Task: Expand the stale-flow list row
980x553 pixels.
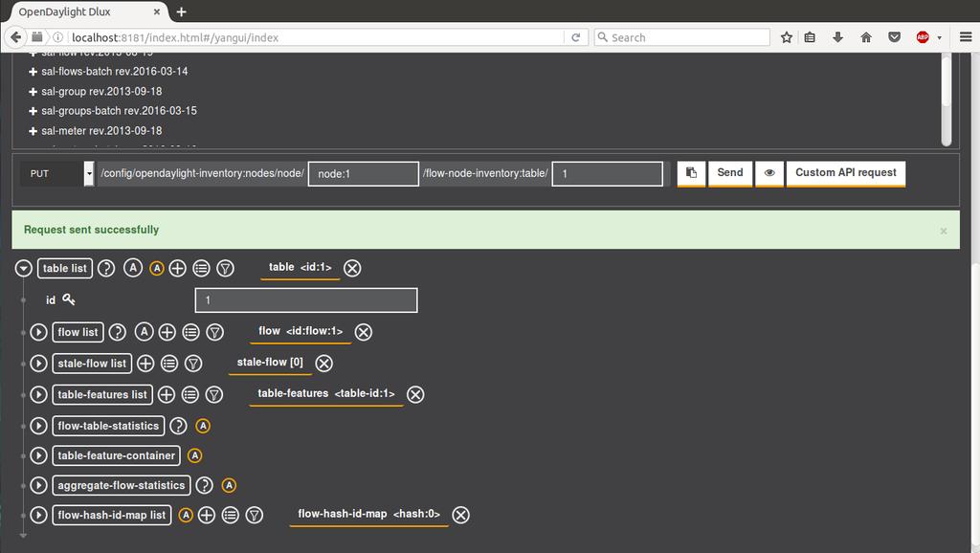Action: (38, 363)
